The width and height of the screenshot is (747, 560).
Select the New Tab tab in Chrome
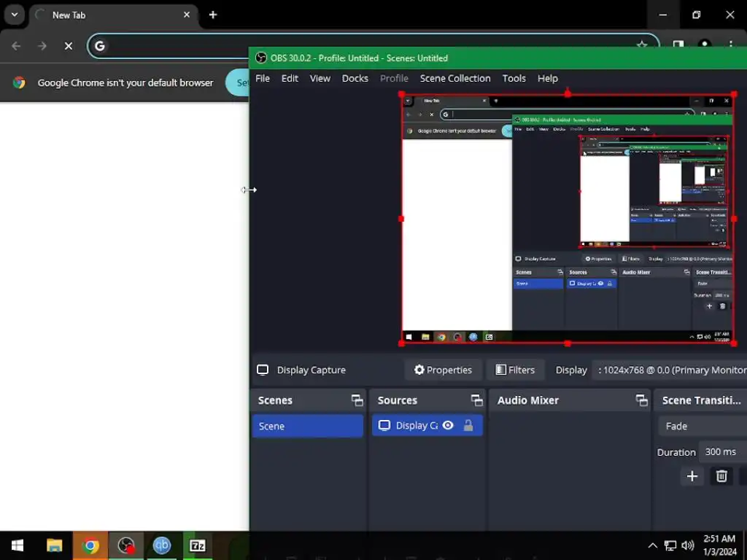(x=115, y=15)
